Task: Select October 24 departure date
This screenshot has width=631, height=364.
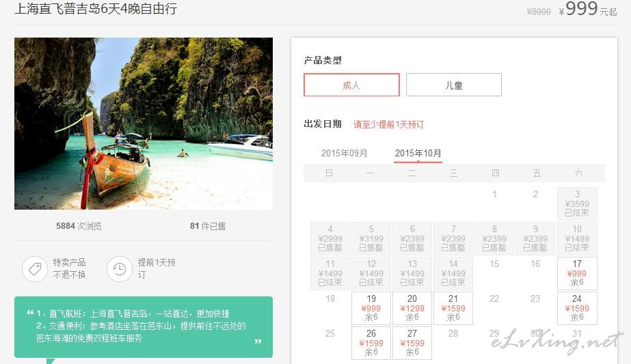Action: pos(577,309)
